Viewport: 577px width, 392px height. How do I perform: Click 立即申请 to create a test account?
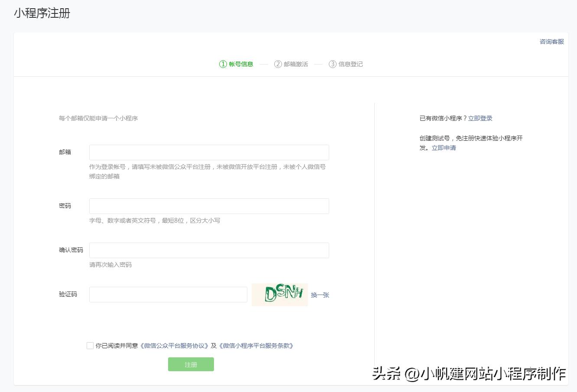tap(443, 148)
